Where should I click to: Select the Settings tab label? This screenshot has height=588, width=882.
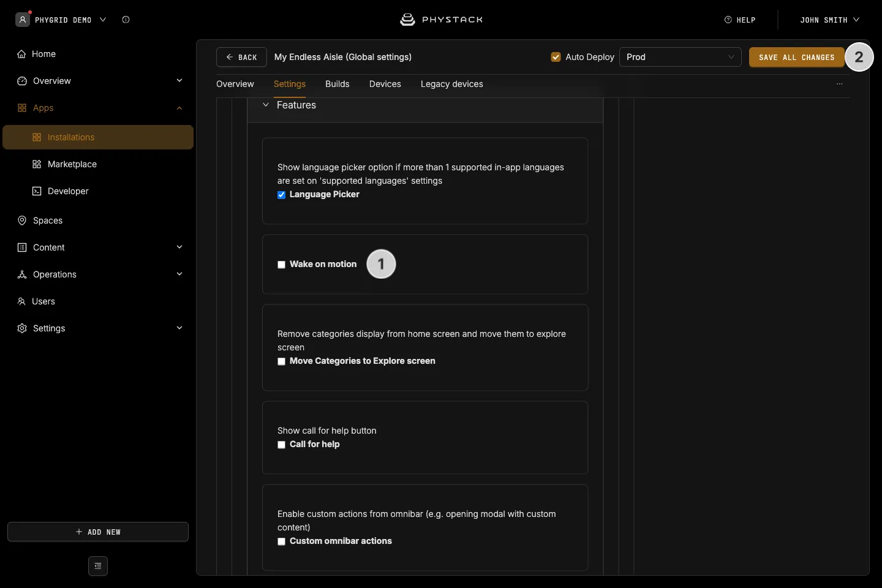tap(290, 84)
